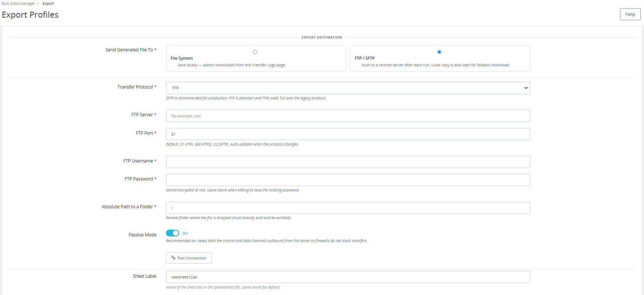Click the Sheet Label input field

pos(348,277)
